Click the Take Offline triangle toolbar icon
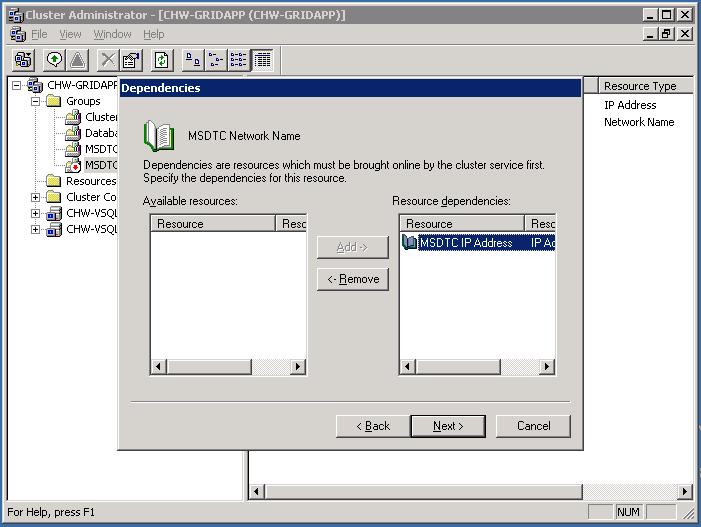 [x=78, y=60]
